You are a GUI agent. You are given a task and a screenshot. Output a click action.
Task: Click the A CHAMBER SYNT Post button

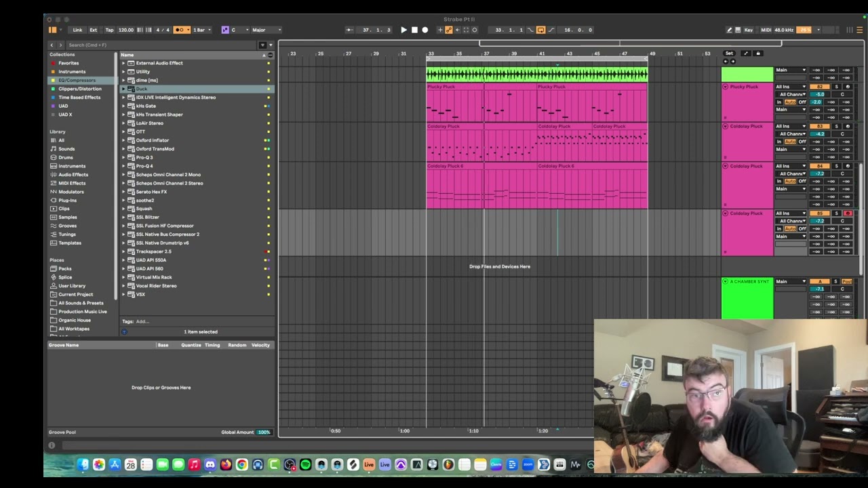tap(847, 281)
